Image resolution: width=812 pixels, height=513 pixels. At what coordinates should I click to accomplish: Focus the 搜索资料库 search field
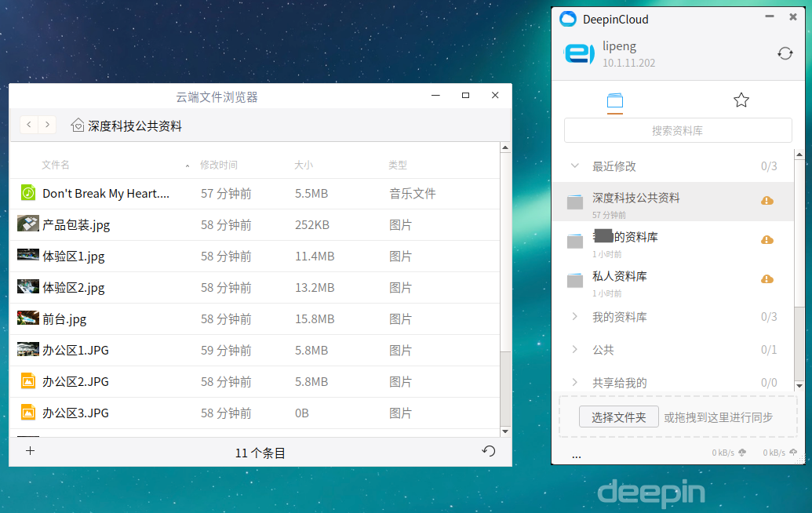678,130
